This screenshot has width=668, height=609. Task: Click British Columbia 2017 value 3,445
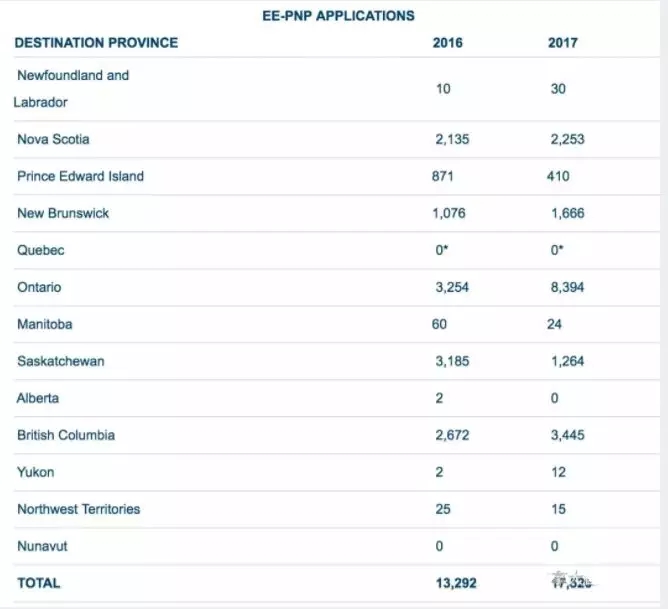[x=567, y=435]
